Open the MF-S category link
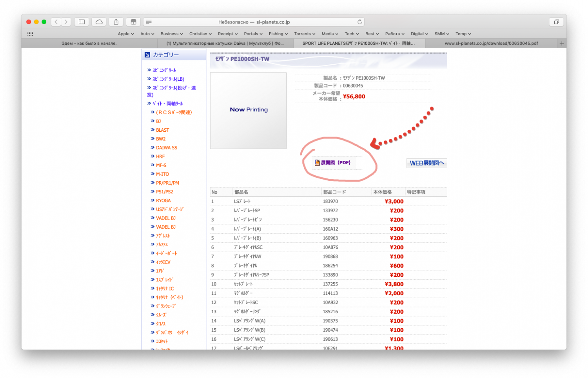Viewport: 588px width, 378px height. [x=161, y=165]
